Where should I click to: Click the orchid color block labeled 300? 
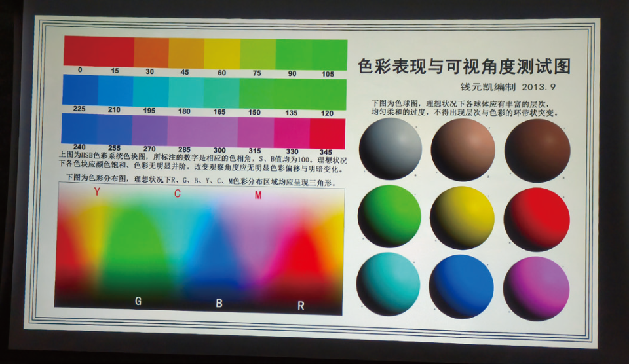[220, 132]
